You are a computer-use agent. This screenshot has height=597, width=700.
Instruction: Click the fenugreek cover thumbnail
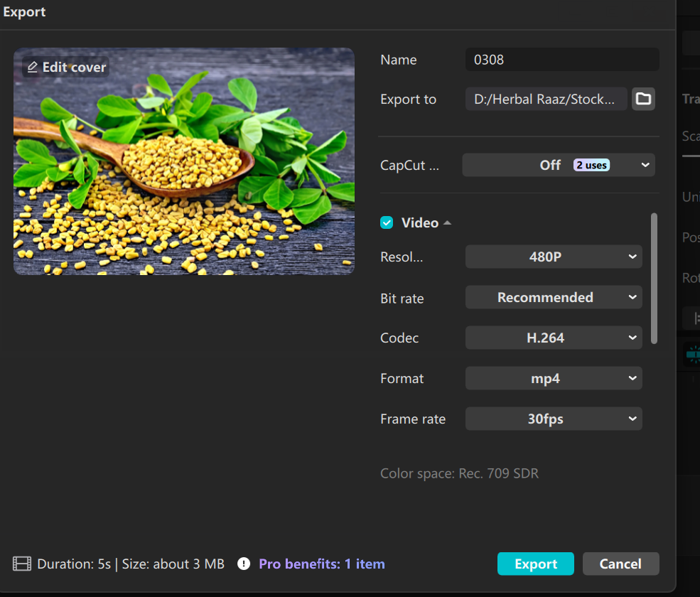[x=184, y=161]
